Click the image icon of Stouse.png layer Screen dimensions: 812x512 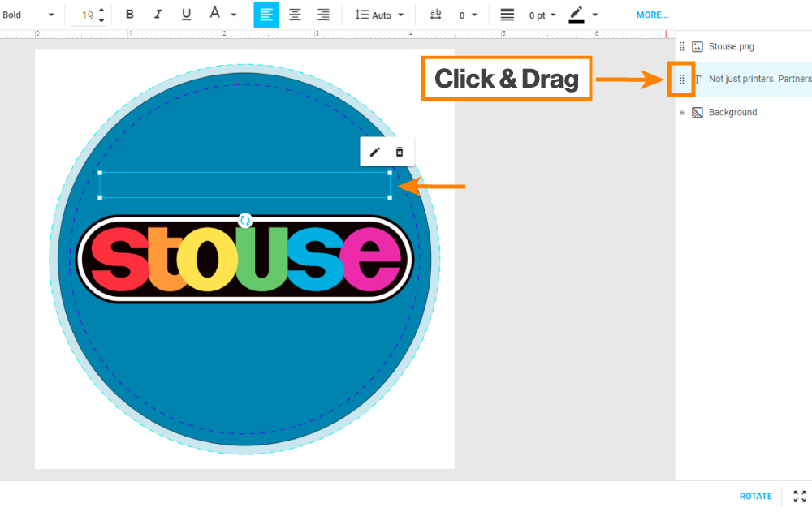pyautogui.click(x=698, y=46)
